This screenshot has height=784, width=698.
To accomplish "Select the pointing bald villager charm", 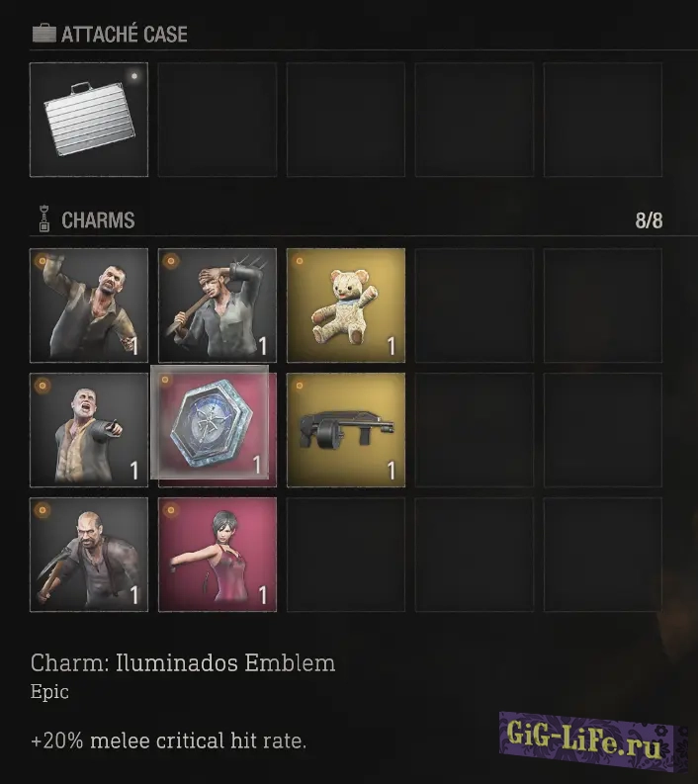I will click(89, 429).
